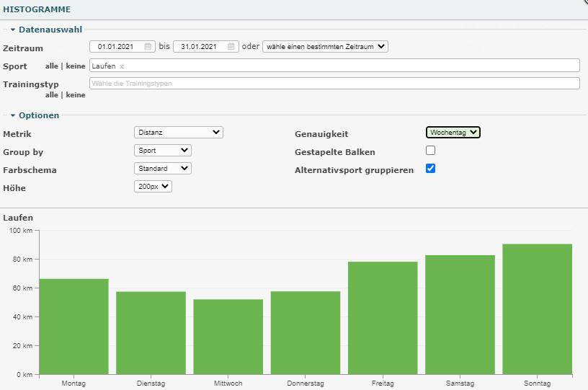This screenshot has height=390, width=588.
Task: Open the Metrik dropdown showing Distanz
Action: pos(179,133)
